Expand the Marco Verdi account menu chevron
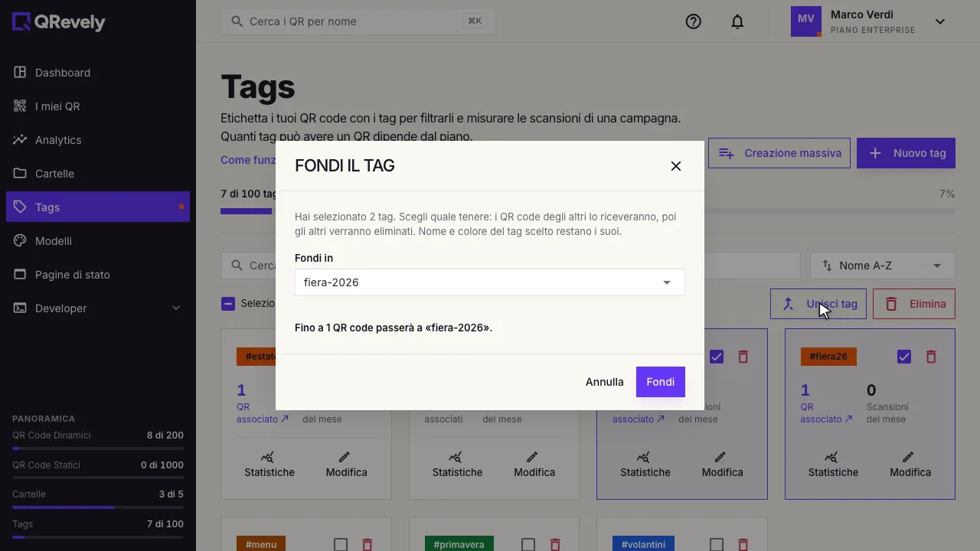 [x=940, y=21]
